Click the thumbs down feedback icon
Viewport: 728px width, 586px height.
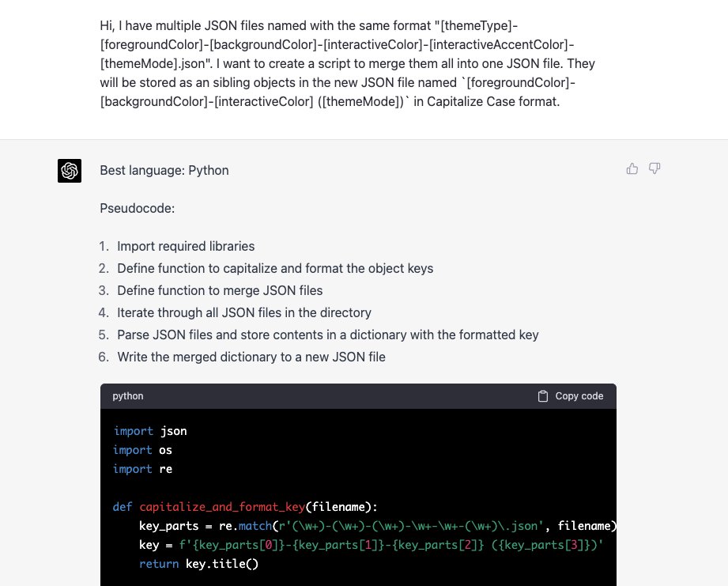pyautogui.click(x=654, y=168)
